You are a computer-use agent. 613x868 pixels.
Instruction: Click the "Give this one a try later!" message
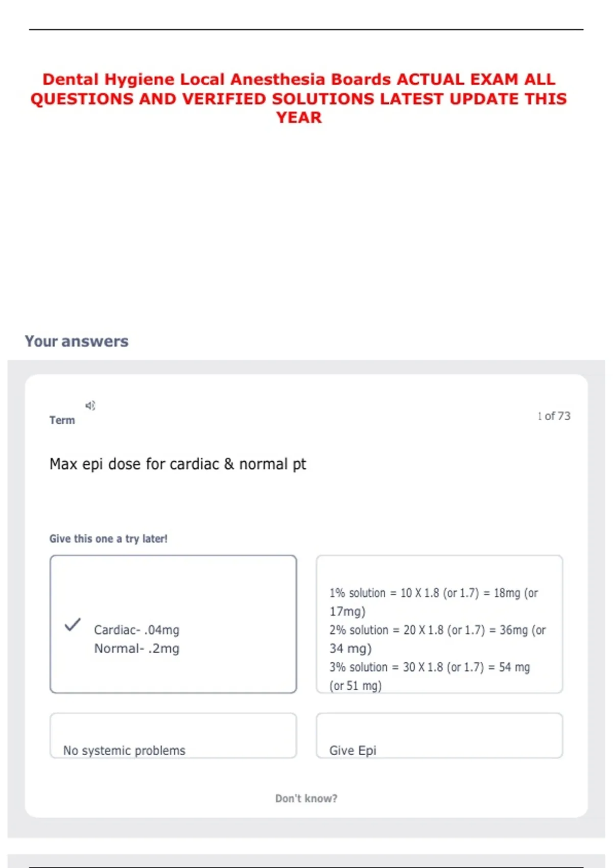[x=108, y=539]
